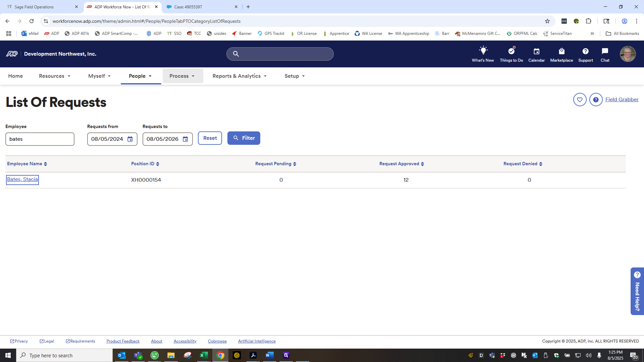Open Things to Do checklist icon
This screenshot has height=362, width=644.
[x=511, y=51]
